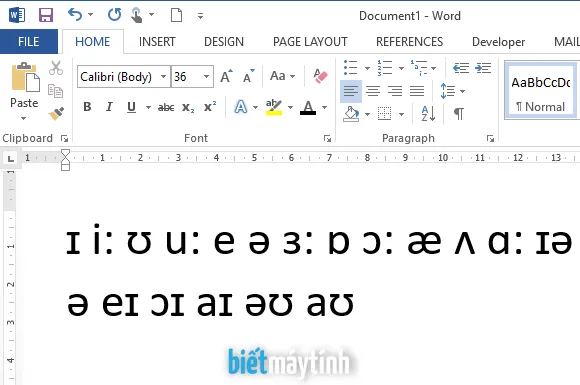Viewport: 580px width, 385px height.
Task: Toggle Subscript formatting
Action: click(188, 108)
